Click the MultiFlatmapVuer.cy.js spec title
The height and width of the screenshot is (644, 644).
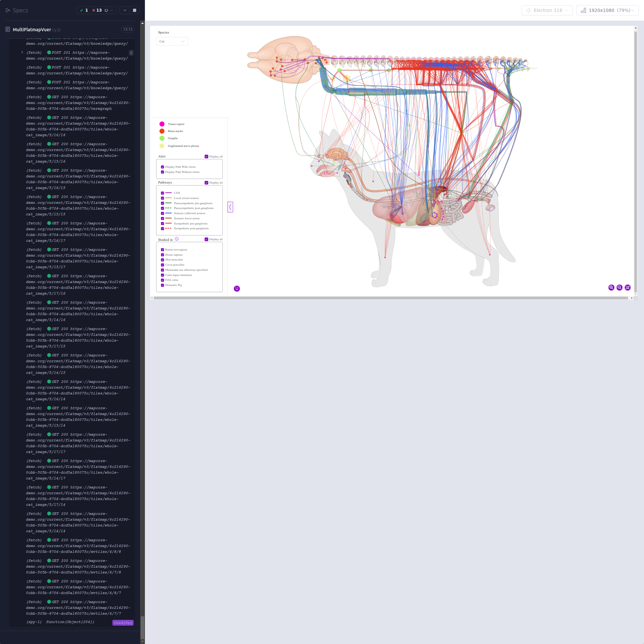click(x=36, y=29)
